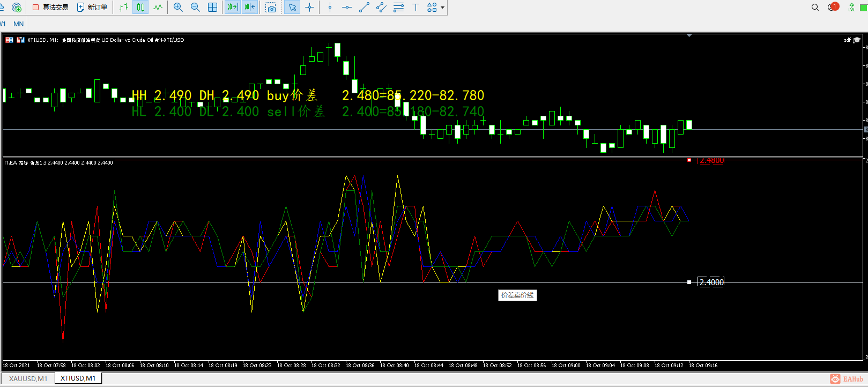Click the 18 Oct 08:23 time label
This screenshot has width=868, height=387.
257,366
